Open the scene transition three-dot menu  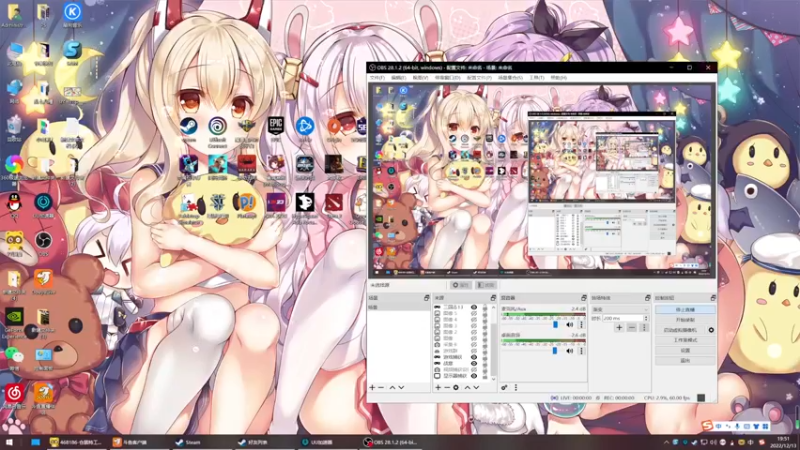pos(644,328)
